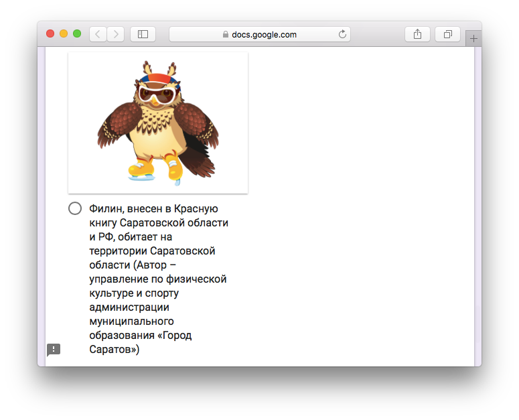
Task: Focus the docs.google.com address field
Action: [x=264, y=34]
